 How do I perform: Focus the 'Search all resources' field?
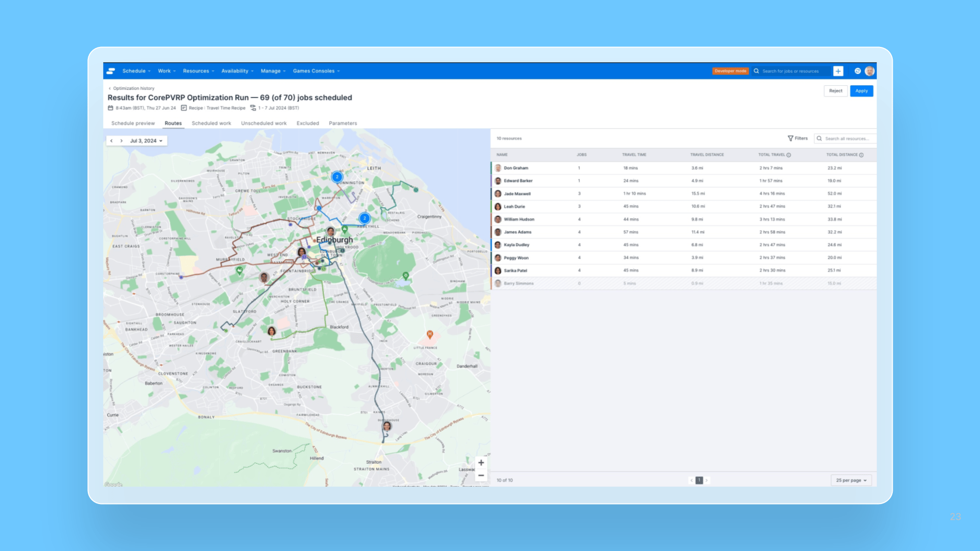[x=845, y=138]
